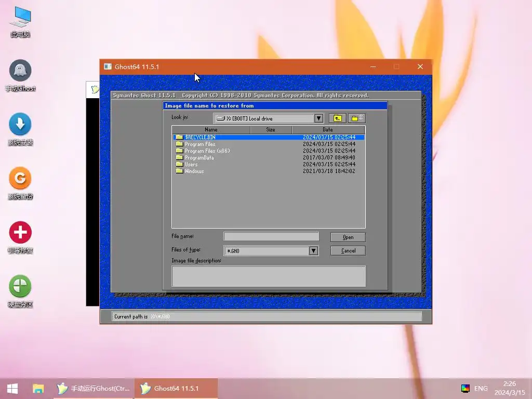Click the Windows date 2021/03/18 18:42:02
Image resolution: width=532 pixels, height=399 pixels.
click(329, 171)
